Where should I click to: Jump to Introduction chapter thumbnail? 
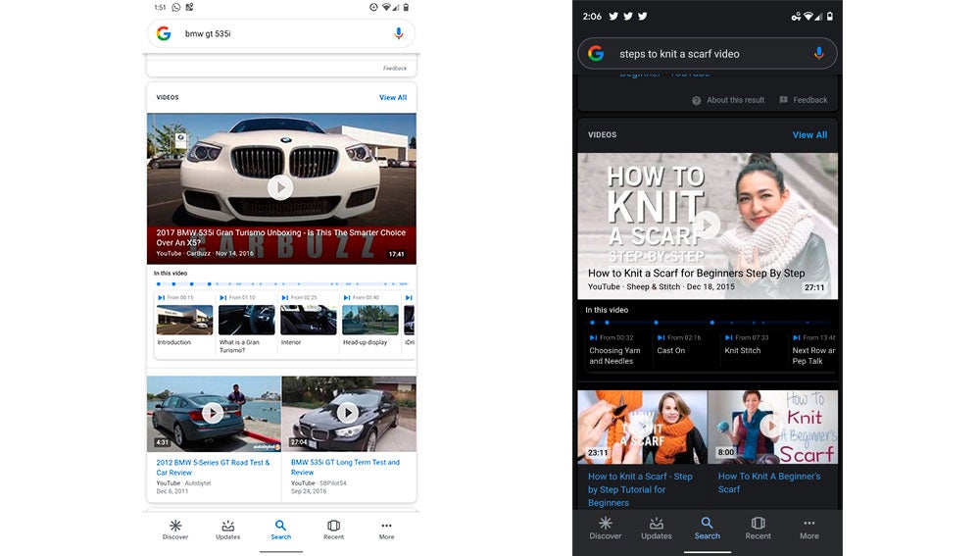184,321
